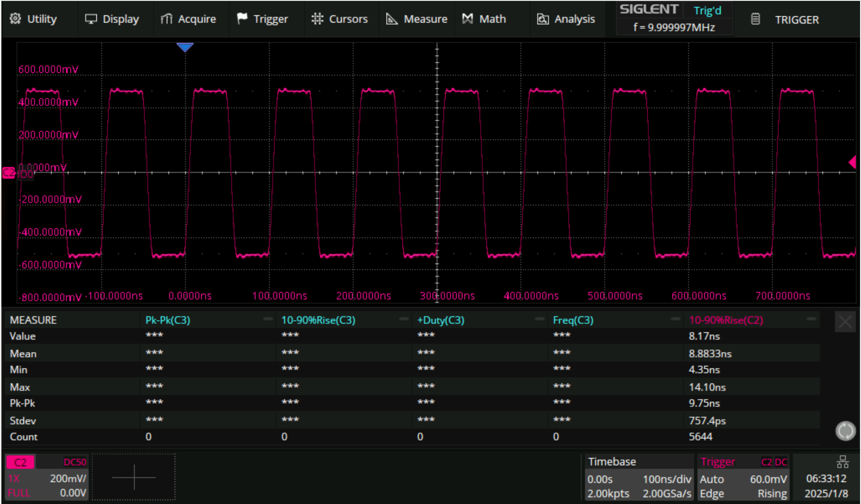Viewport: 861px width, 504px height.
Task: Click the 2.00kpts memory depth value
Action: coord(608,493)
